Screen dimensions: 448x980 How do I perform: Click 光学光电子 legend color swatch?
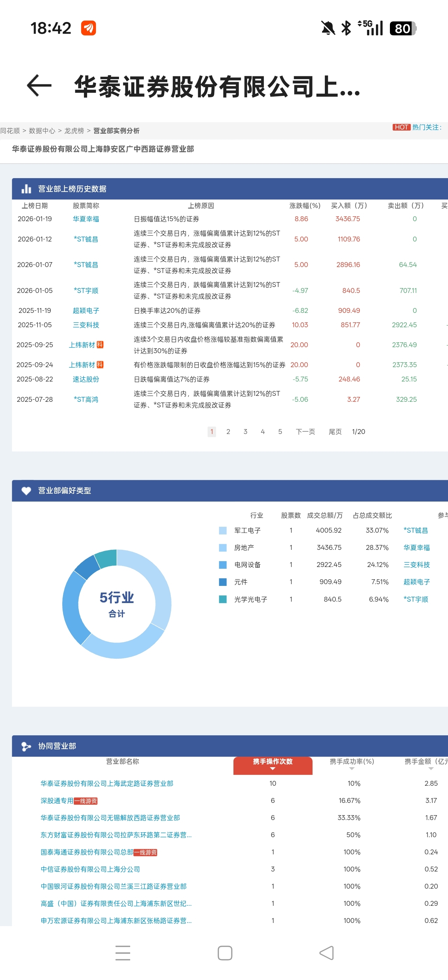(x=223, y=599)
